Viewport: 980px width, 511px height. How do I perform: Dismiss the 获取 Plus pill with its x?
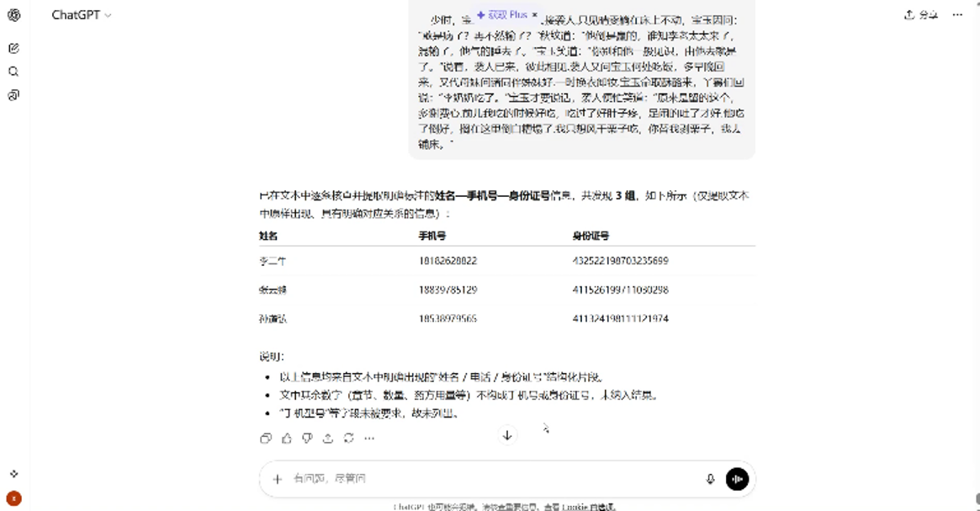coord(535,14)
